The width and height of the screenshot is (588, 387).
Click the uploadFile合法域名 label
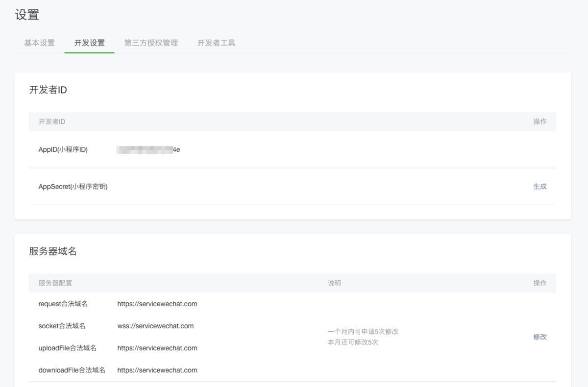coord(66,348)
